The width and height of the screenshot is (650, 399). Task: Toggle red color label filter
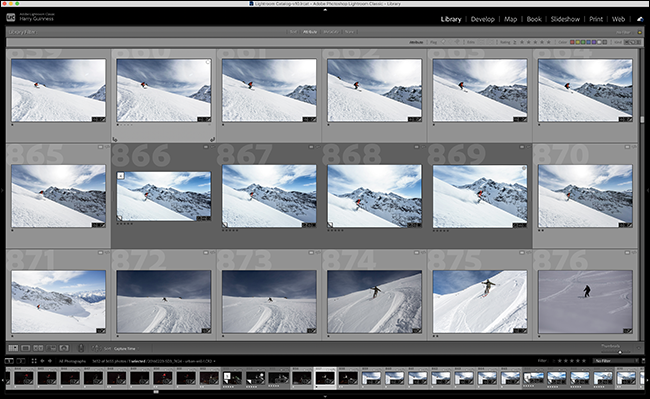572,42
